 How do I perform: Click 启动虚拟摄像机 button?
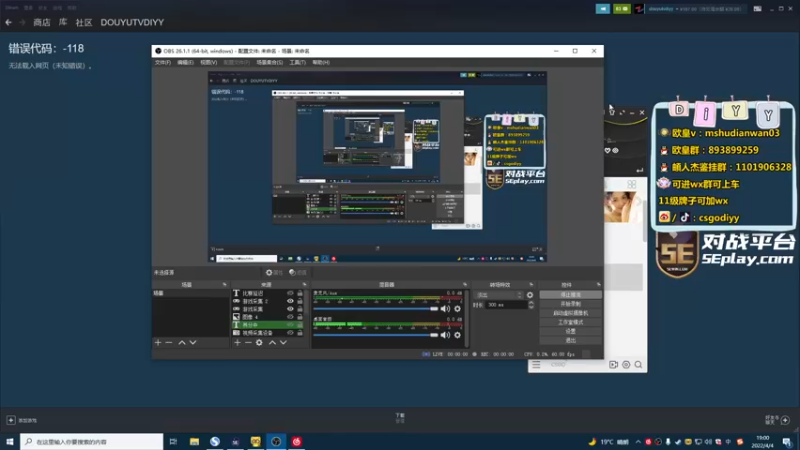[x=570, y=313]
